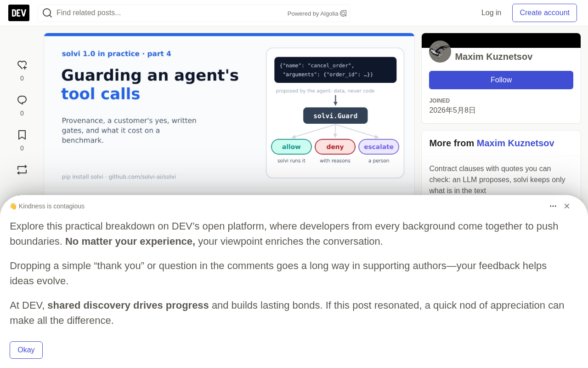Open the boost/repost icon in the sidebar
Screen dimensions: 588x368
coord(22,170)
